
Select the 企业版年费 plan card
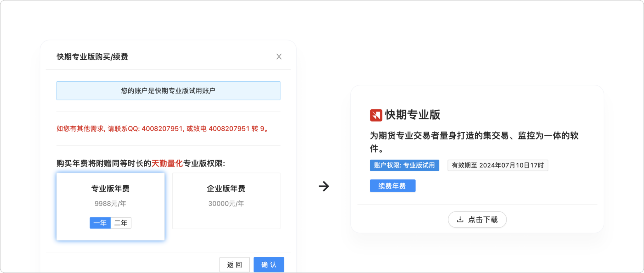226,201
